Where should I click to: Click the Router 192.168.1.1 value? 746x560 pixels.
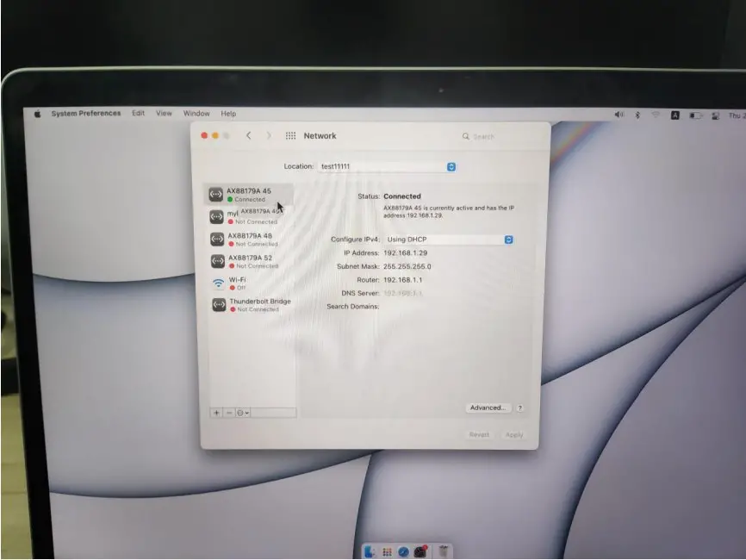pyautogui.click(x=403, y=280)
